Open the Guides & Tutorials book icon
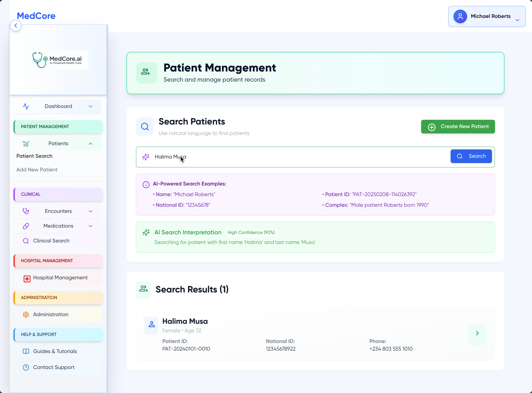The height and width of the screenshot is (393, 532). [26, 351]
